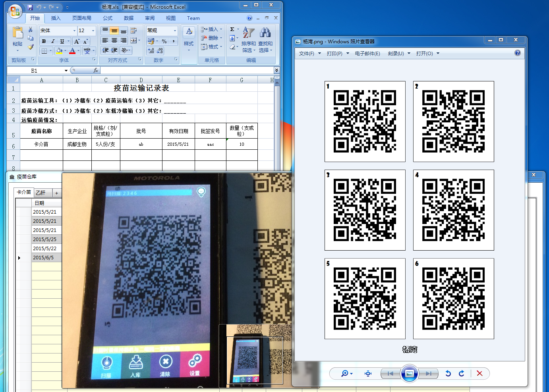This screenshot has height=392, width=549.
Task: Open number format dropdown 常规
Action: [x=175, y=31]
